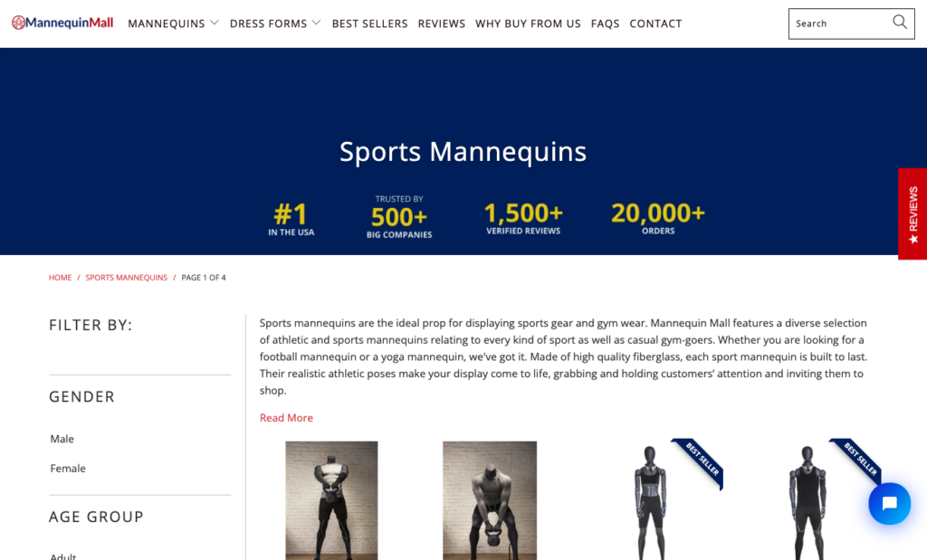
Task: Go to Home breadcrumb link
Action: click(x=61, y=278)
